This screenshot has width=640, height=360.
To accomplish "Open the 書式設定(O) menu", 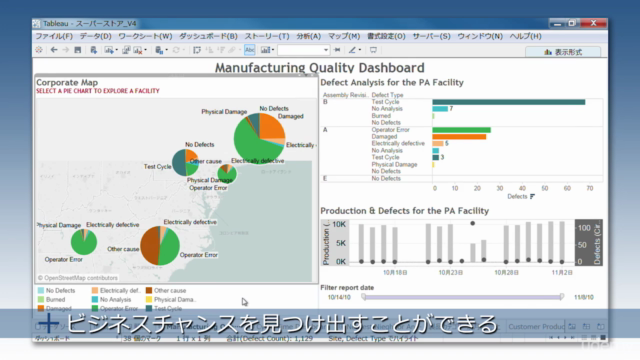I will pos(386,36).
